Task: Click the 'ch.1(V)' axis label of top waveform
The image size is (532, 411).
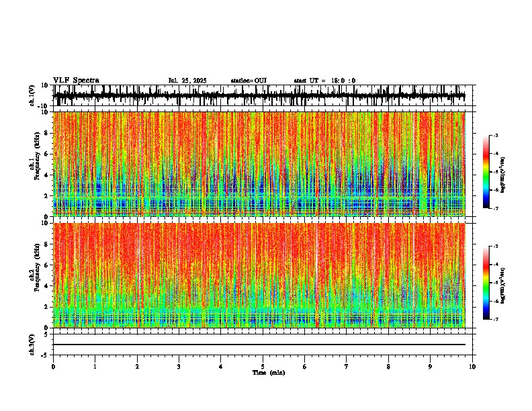Action: coord(33,95)
